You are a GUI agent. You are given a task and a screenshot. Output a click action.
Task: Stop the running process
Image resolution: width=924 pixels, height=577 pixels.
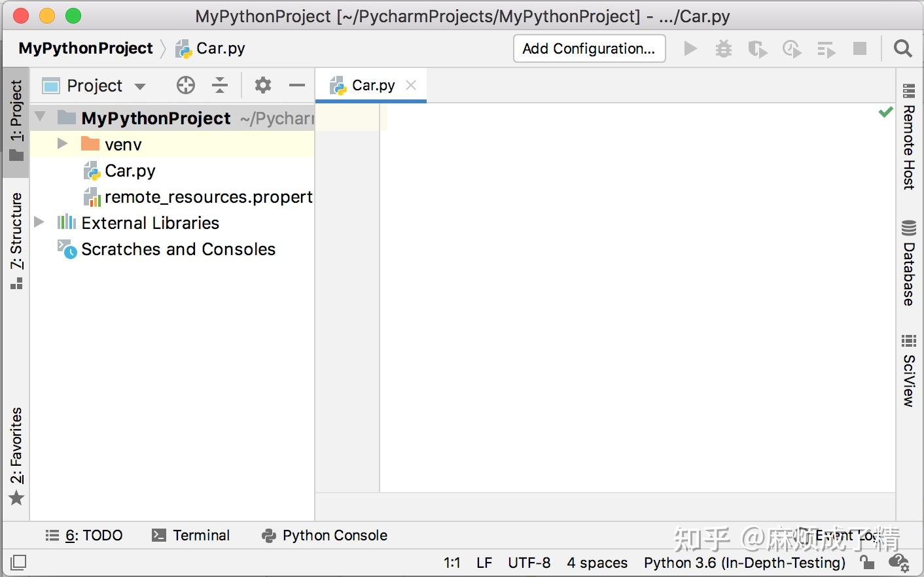point(859,48)
